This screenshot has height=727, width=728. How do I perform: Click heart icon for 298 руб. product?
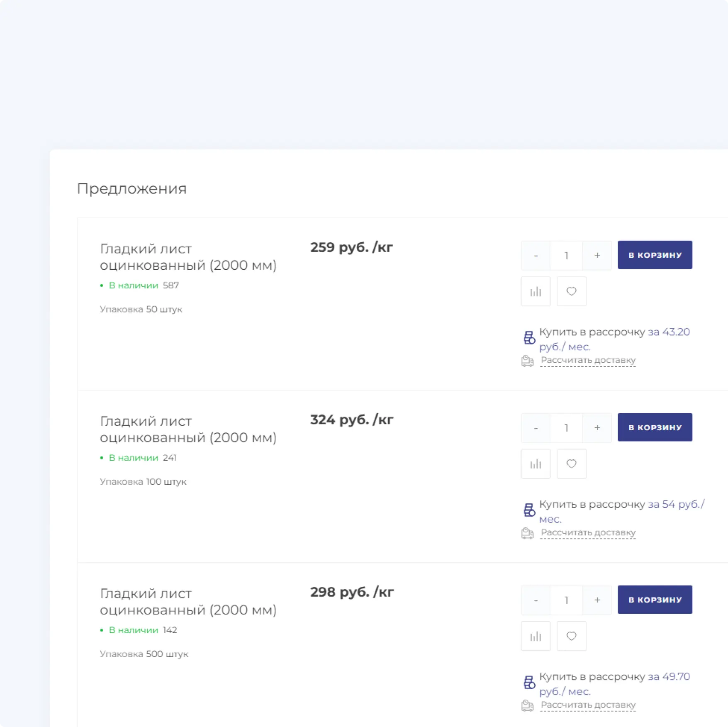coord(571,636)
